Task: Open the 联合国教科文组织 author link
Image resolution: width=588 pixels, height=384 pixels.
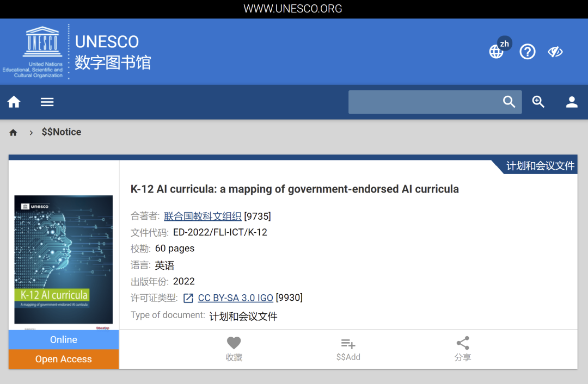Action: (x=203, y=216)
